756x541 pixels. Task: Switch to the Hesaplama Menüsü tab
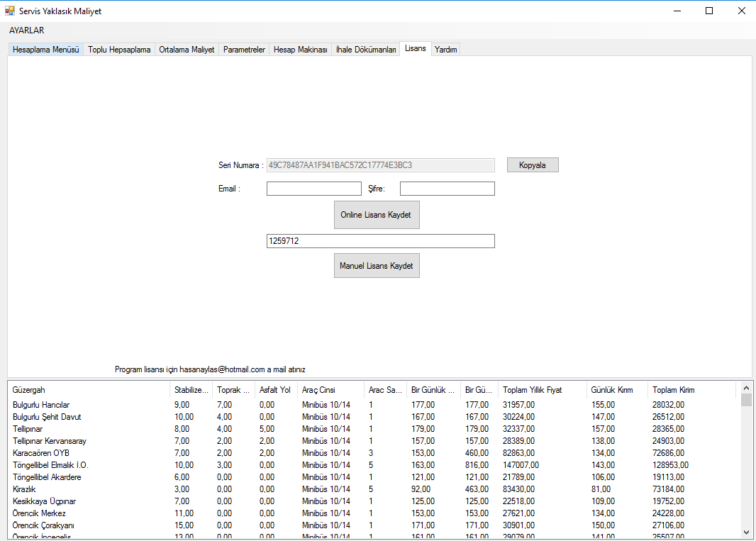point(46,50)
